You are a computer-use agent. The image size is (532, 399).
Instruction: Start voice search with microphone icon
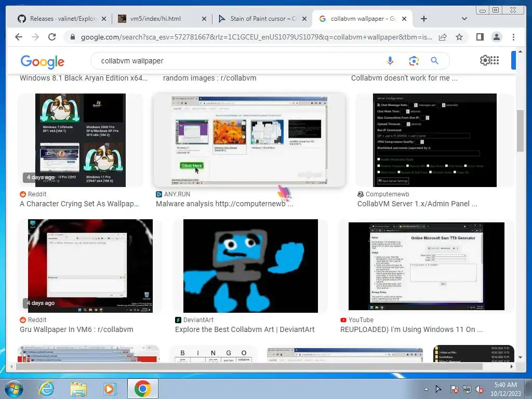(x=390, y=61)
